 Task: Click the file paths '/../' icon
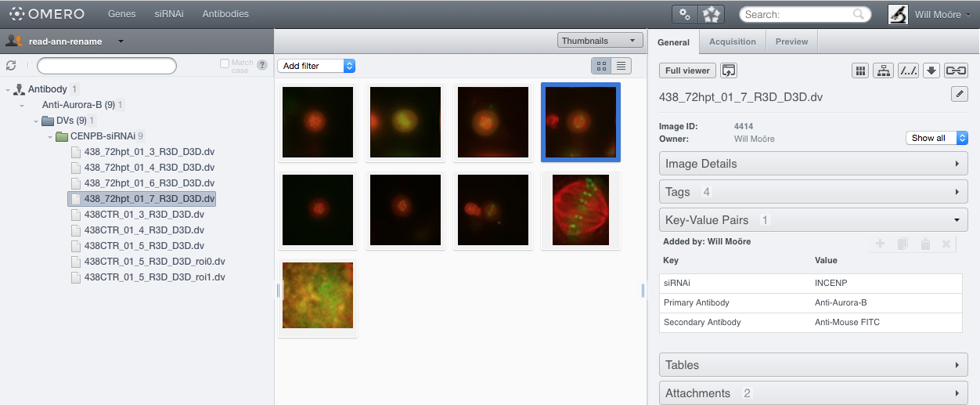pyautogui.click(x=908, y=71)
